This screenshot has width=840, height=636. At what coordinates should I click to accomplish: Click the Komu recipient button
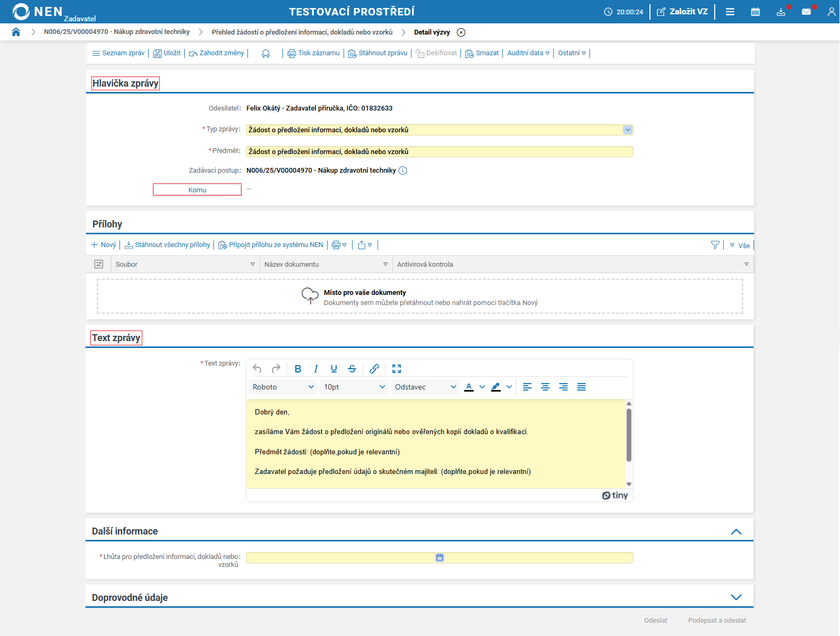[197, 190]
